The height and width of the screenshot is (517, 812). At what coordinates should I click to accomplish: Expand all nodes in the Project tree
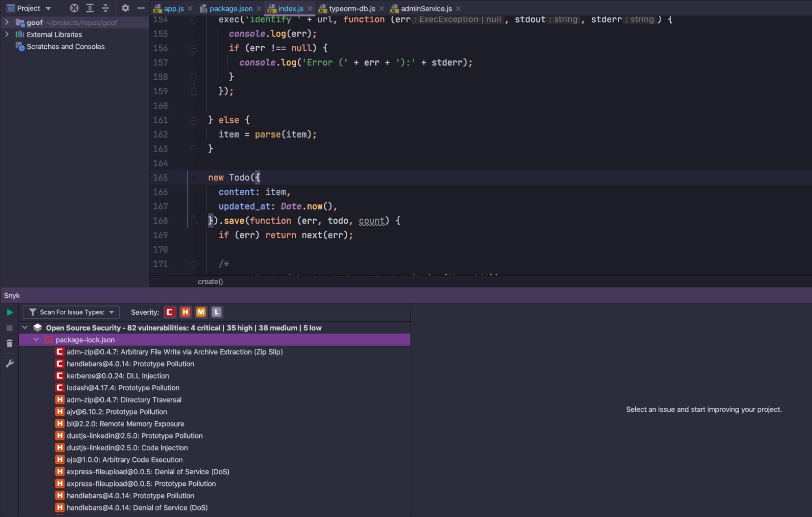pos(89,8)
